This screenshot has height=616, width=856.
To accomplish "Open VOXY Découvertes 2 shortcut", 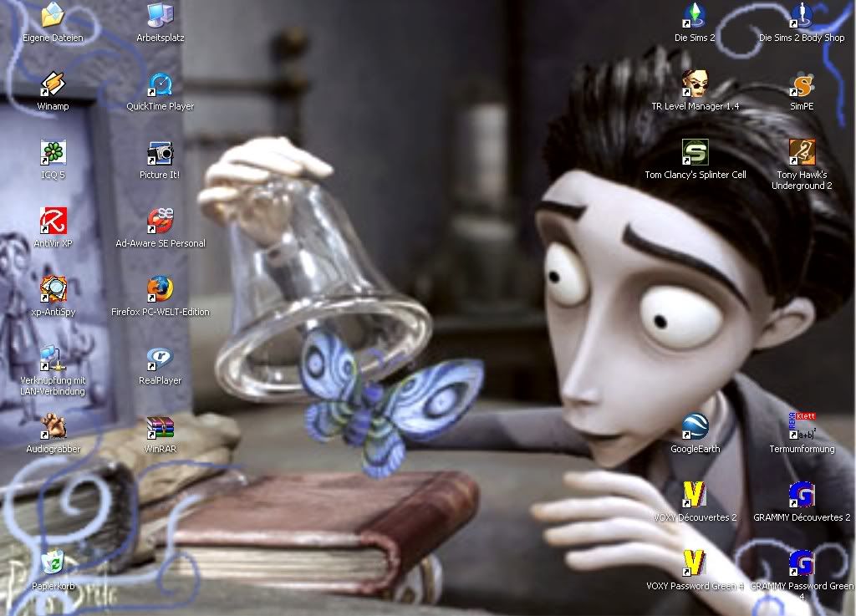I will coord(695,494).
